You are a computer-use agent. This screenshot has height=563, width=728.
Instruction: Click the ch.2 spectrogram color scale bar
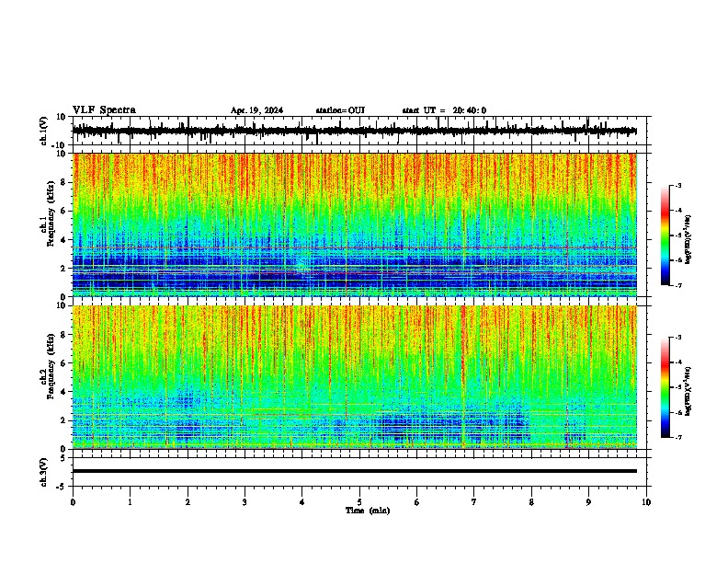click(665, 387)
